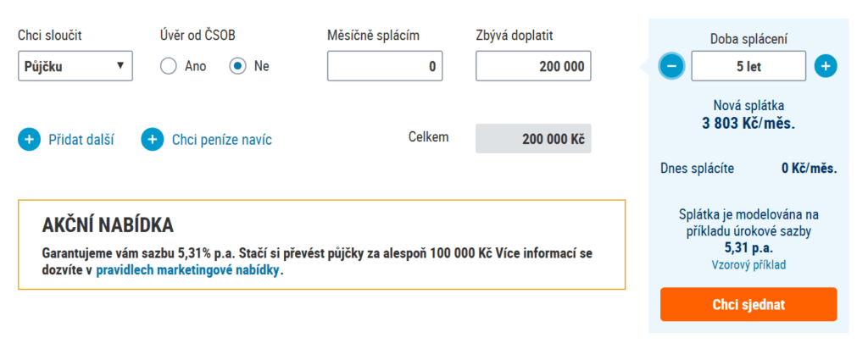Open the Chci sloučit loan type selector
This screenshot has width=868, height=349.
click(75, 66)
